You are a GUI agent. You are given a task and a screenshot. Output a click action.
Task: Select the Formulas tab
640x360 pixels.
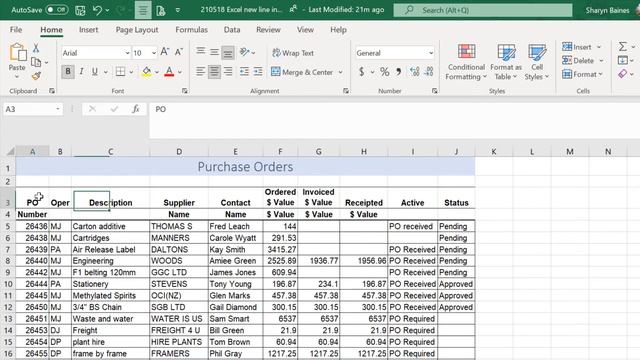tap(191, 30)
